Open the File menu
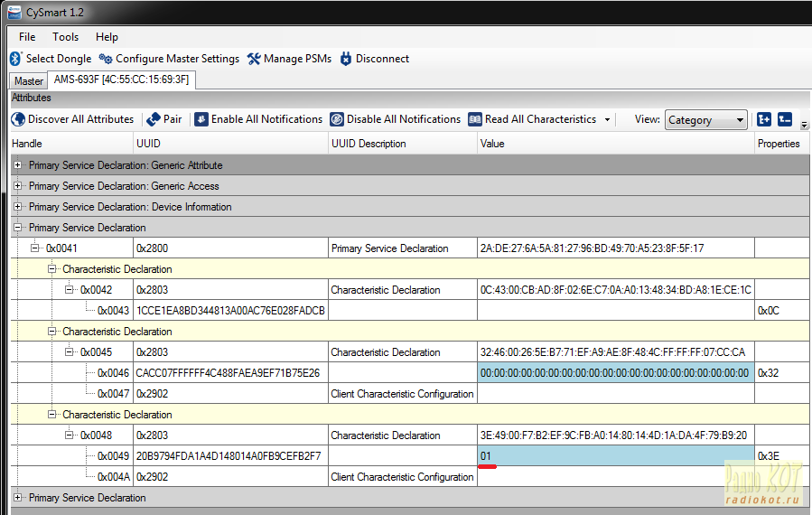Image resolution: width=812 pixels, height=515 pixels. (27, 37)
